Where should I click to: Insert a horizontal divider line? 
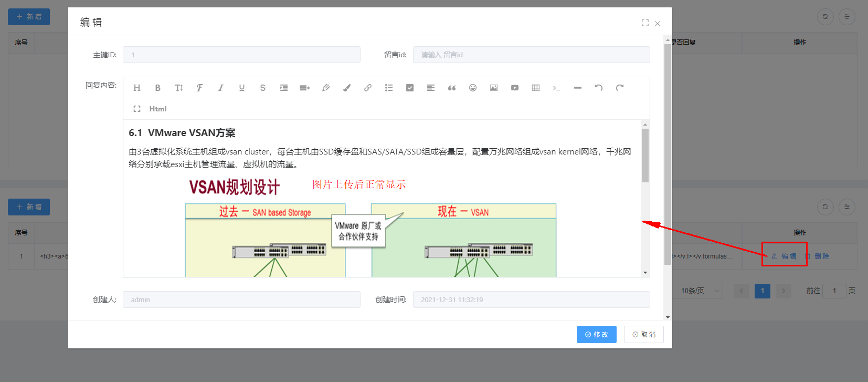tap(578, 88)
